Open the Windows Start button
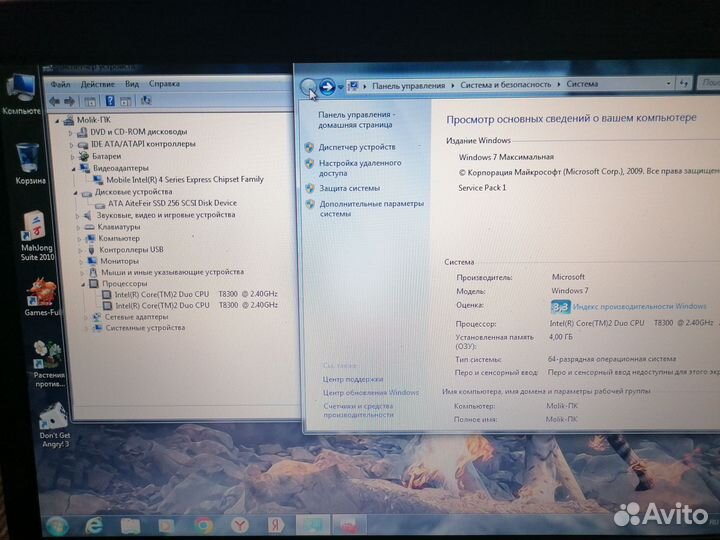 (57, 526)
